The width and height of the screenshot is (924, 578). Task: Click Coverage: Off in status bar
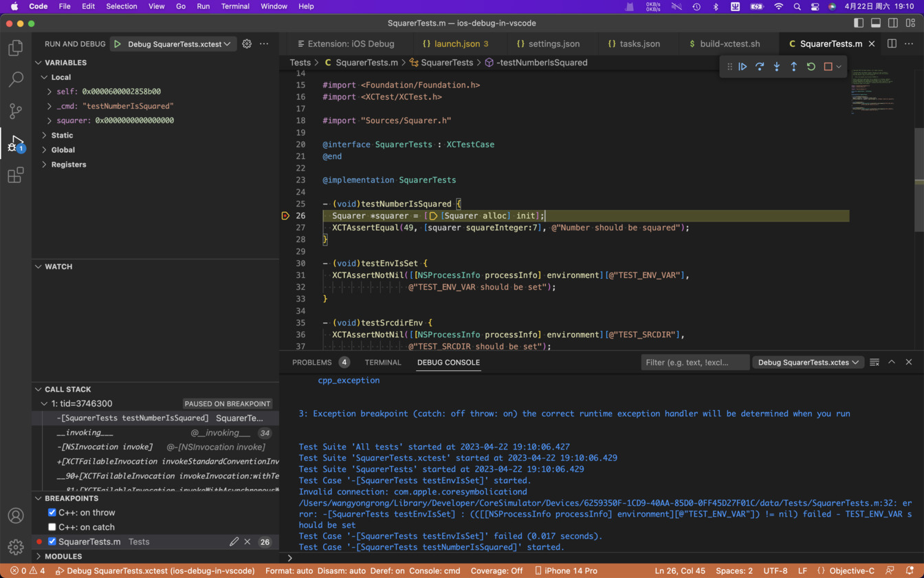[x=497, y=570]
